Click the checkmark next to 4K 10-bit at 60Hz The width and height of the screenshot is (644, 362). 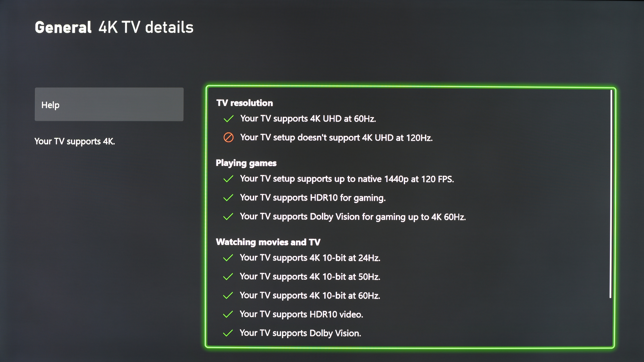point(228,295)
